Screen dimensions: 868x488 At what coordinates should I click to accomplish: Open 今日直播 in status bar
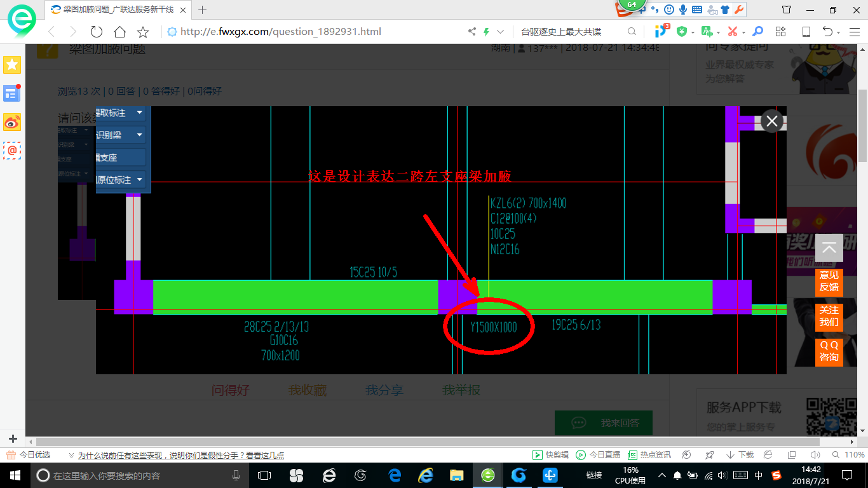tap(599, 455)
